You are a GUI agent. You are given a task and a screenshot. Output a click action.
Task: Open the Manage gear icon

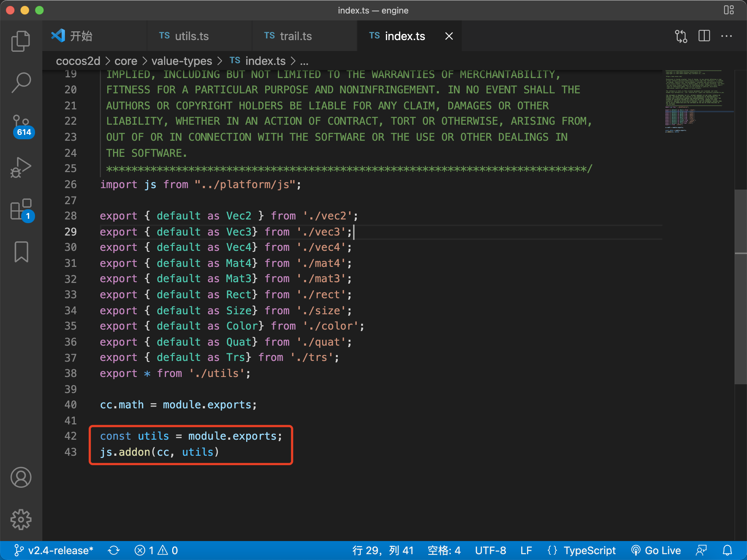[21, 519]
